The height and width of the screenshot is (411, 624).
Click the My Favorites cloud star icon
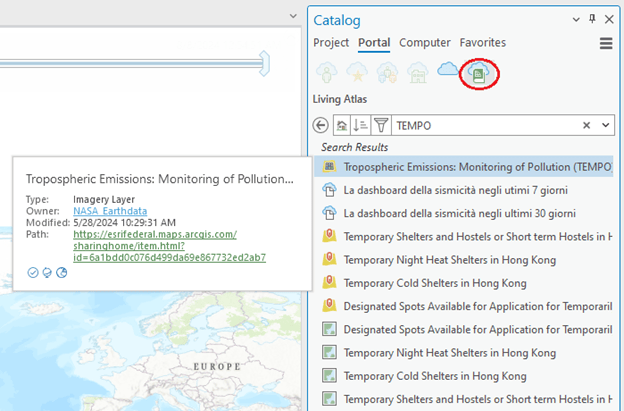pyautogui.click(x=357, y=73)
